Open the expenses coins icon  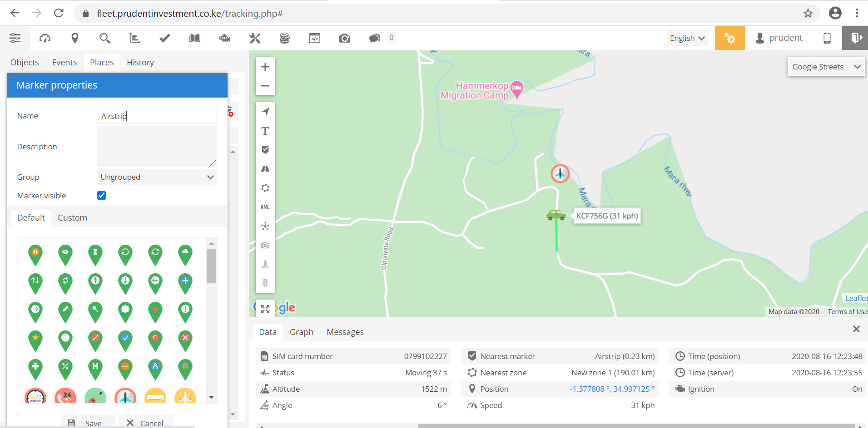285,38
